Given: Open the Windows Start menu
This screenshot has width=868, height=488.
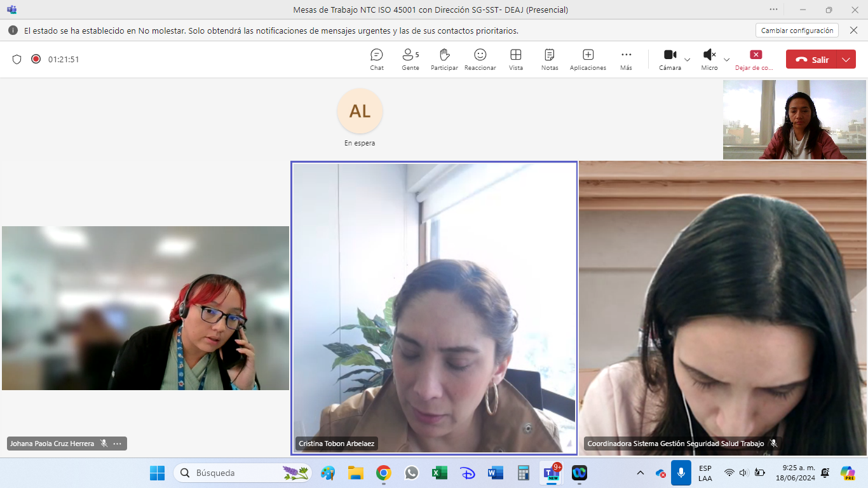Looking at the screenshot, I should [157, 473].
